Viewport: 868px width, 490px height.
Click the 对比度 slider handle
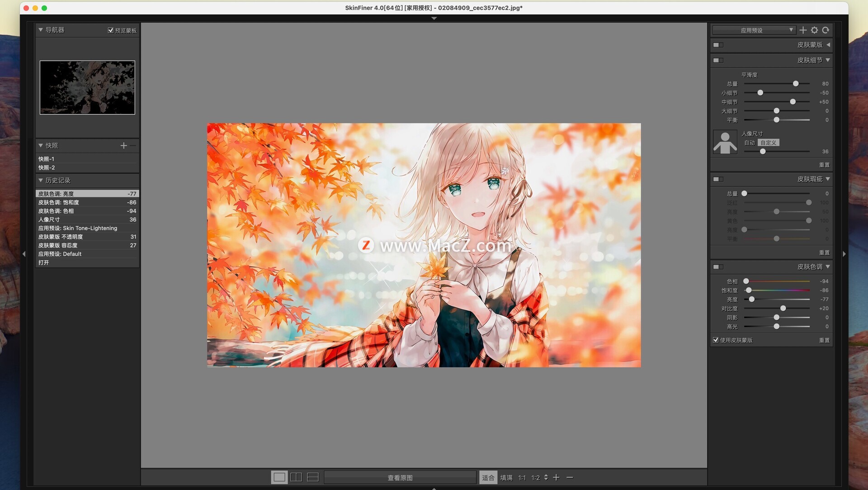783,308
